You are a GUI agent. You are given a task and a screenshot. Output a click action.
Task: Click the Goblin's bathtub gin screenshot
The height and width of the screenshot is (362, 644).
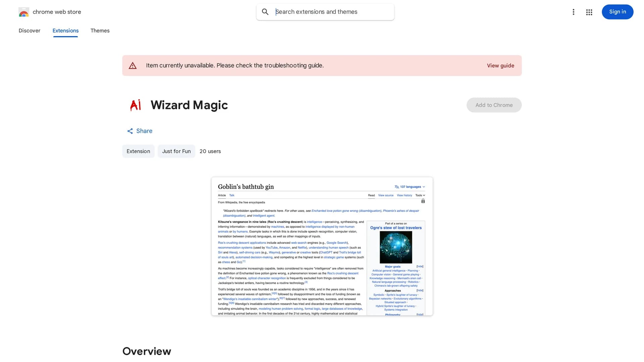coord(322,246)
